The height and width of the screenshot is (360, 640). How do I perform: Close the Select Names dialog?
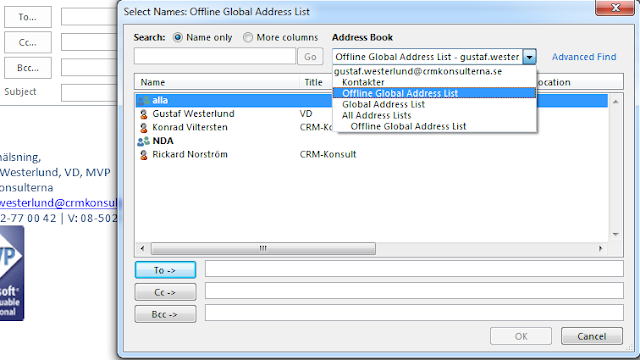615,7
